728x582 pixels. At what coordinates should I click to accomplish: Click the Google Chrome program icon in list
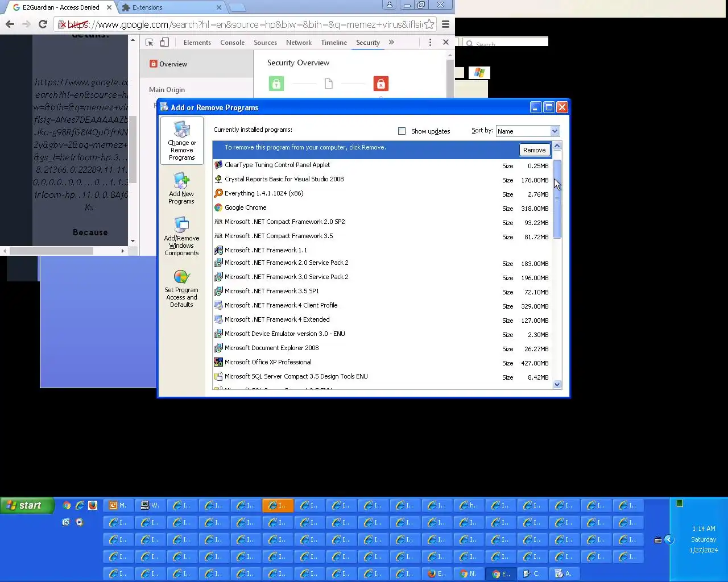tap(218, 207)
